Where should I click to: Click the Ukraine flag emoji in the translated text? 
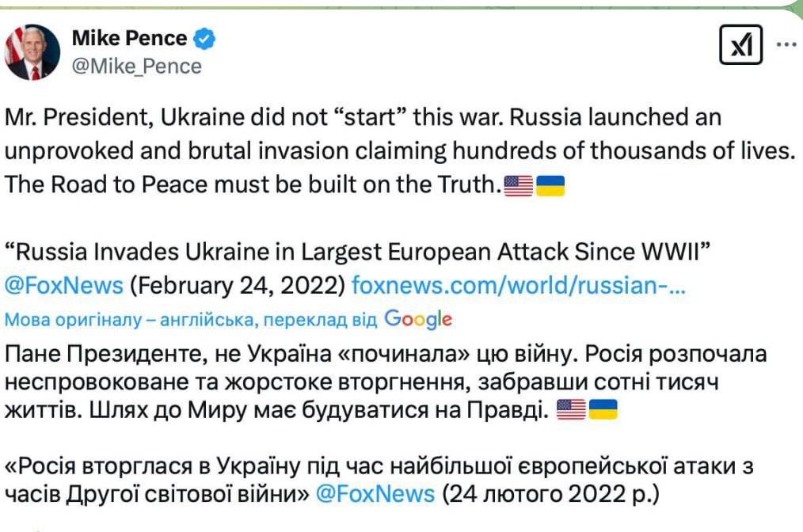pyautogui.click(x=603, y=410)
